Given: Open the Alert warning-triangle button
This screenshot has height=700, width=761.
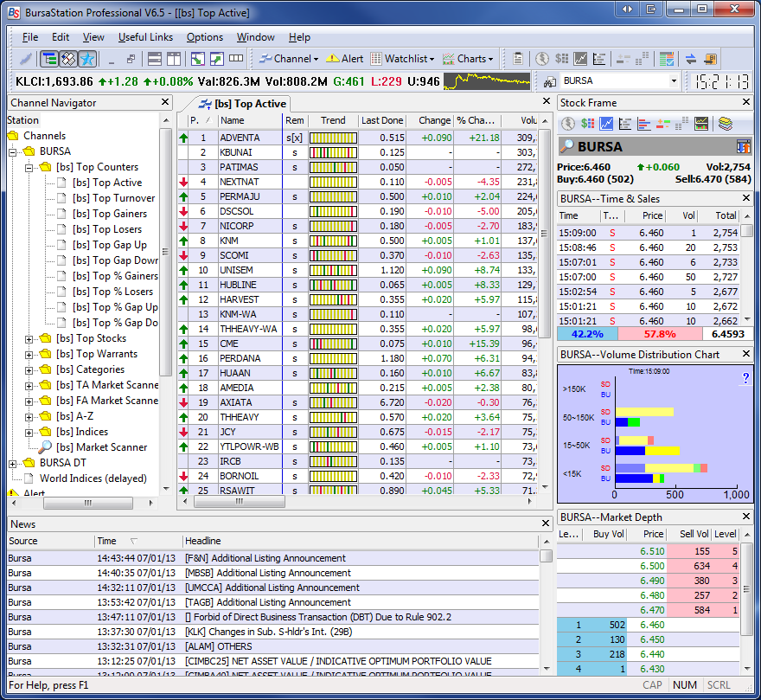Looking at the screenshot, I should pyautogui.click(x=344, y=59).
